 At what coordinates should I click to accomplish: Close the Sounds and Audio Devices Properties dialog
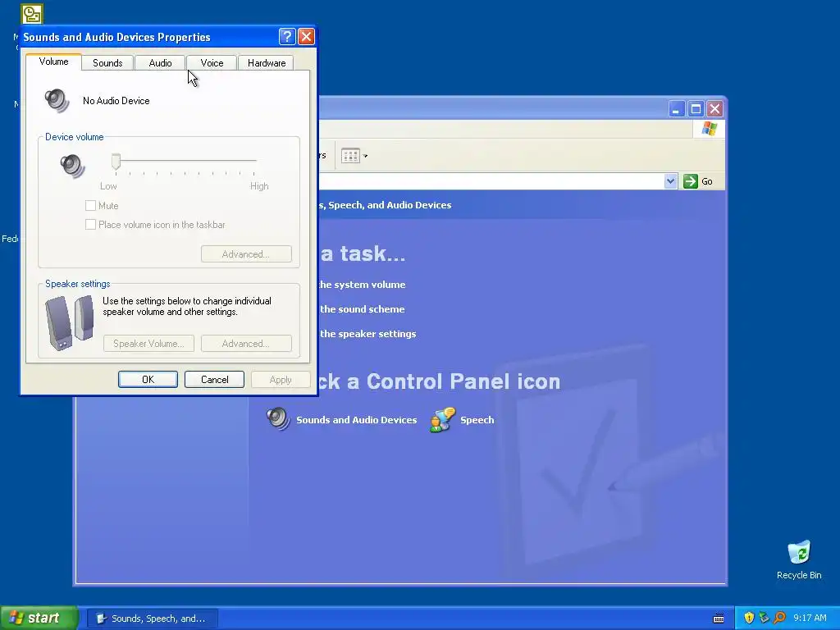[306, 36]
